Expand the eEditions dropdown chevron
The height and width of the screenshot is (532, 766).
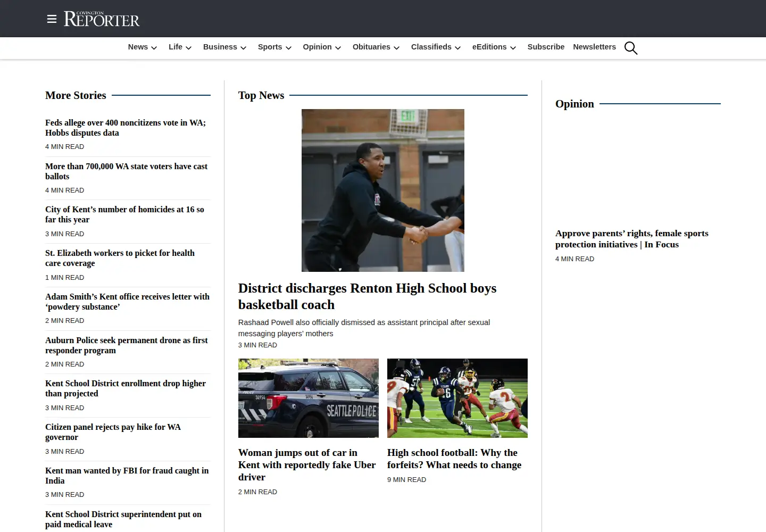pyautogui.click(x=513, y=48)
